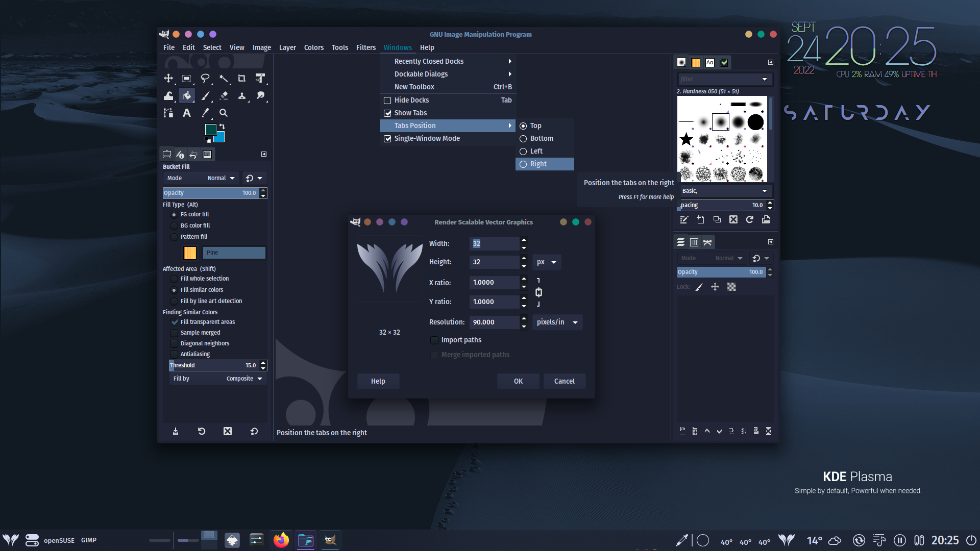The height and width of the screenshot is (551, 980).
Task: Delete the selected brush
Action: (x=733, y=219)
